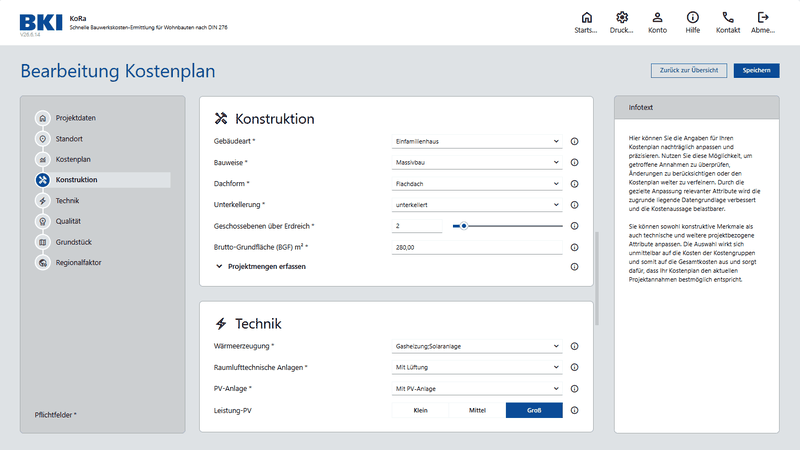800x450 pixels.
Task: Open the Kontakt phone icon
Action: (x=728, y=18)
